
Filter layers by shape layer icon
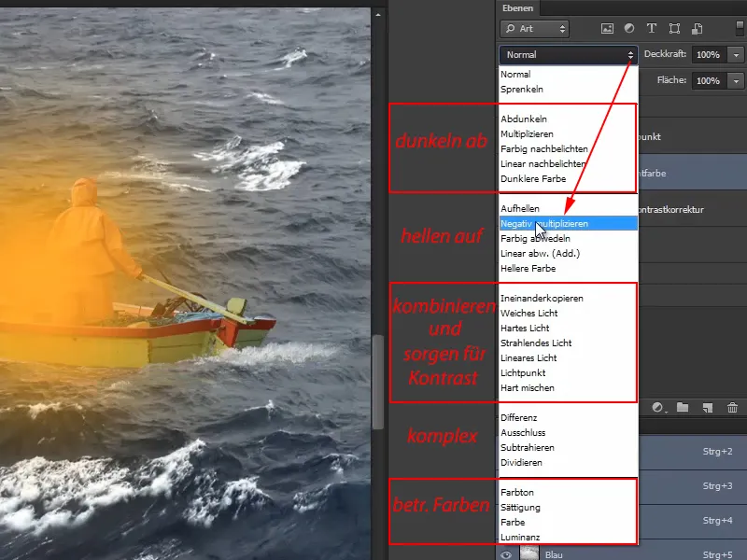[x=674, y=29]
